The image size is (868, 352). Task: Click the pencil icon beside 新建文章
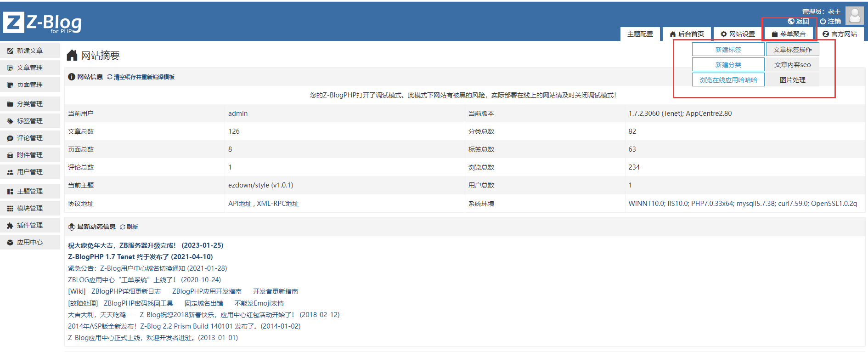click(x=10, y=51)
